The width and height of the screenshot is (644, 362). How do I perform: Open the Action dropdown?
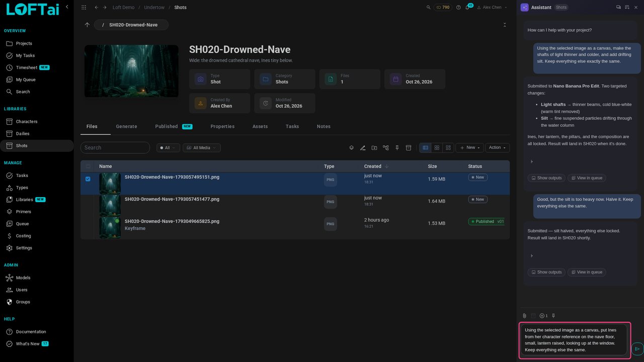(498, 148)
